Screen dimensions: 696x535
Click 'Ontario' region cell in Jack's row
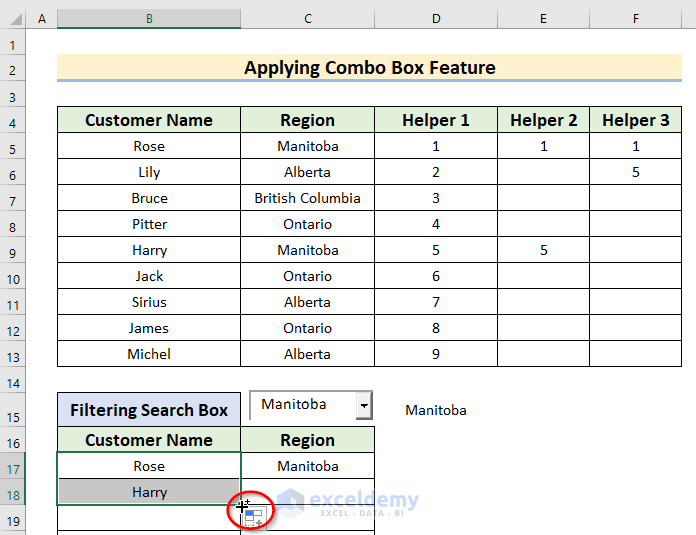[x=308, y=276]
